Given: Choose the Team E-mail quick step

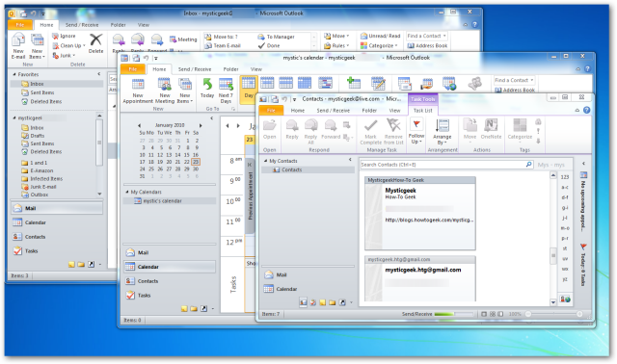Looking at the screenshot, I should [x=223, y=45].
